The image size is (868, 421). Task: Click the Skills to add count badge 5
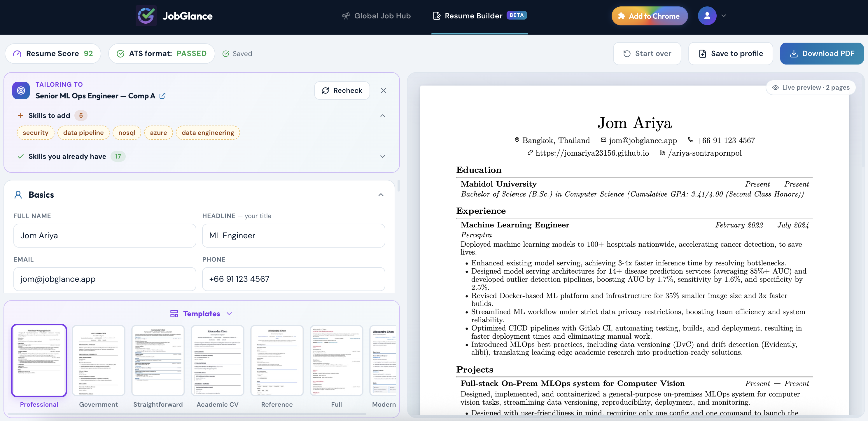[x=81, y=116]
